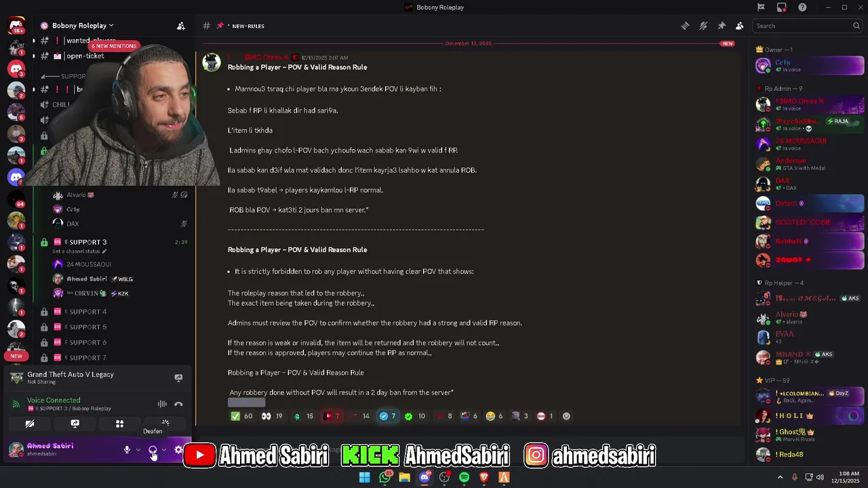Open pinned messages for this channel
This screenshot has height=488, width=868.
(722, 26)
